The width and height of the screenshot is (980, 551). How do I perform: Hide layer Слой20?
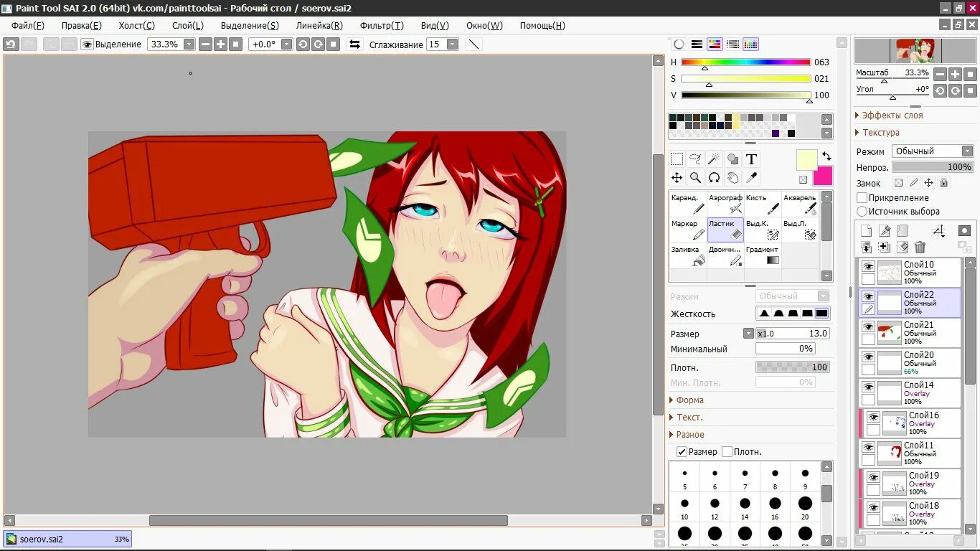click(868, 357)
